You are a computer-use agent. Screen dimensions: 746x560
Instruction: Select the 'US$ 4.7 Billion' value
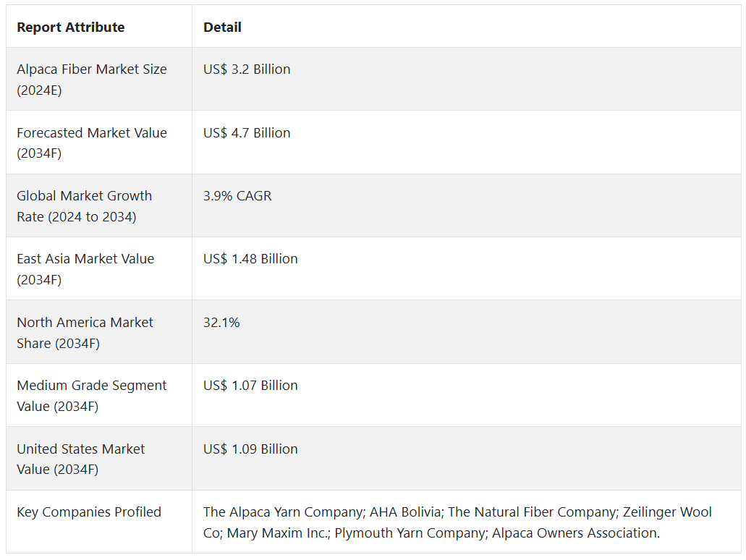pos(247,133)
